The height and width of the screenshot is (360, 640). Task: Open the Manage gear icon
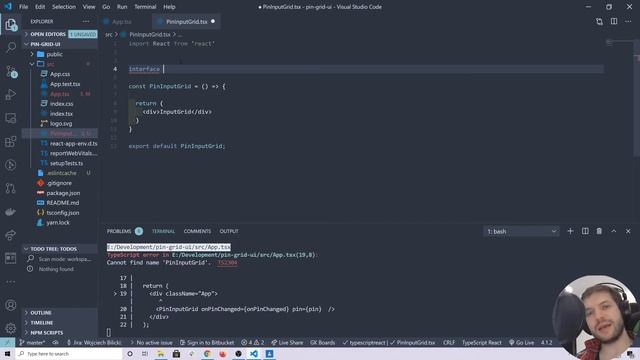(x=11, y=328)
